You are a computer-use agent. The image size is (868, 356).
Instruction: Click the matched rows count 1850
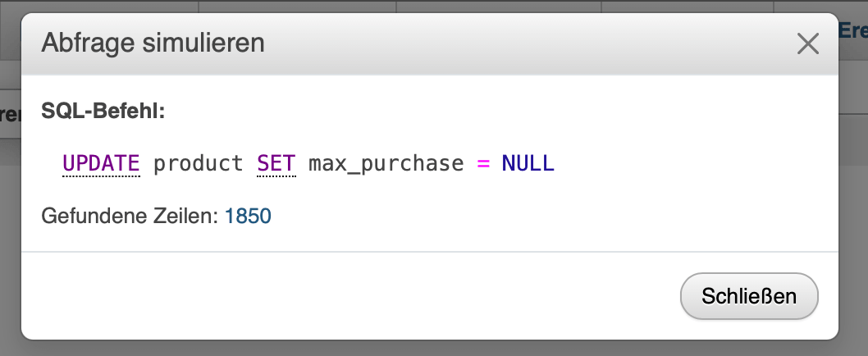click(x=248, y=217)
